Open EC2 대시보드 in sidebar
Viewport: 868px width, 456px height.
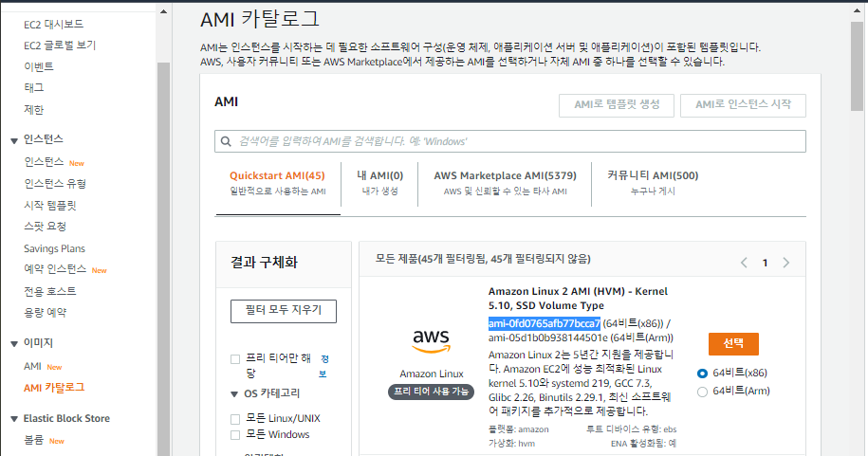point(53,25)
